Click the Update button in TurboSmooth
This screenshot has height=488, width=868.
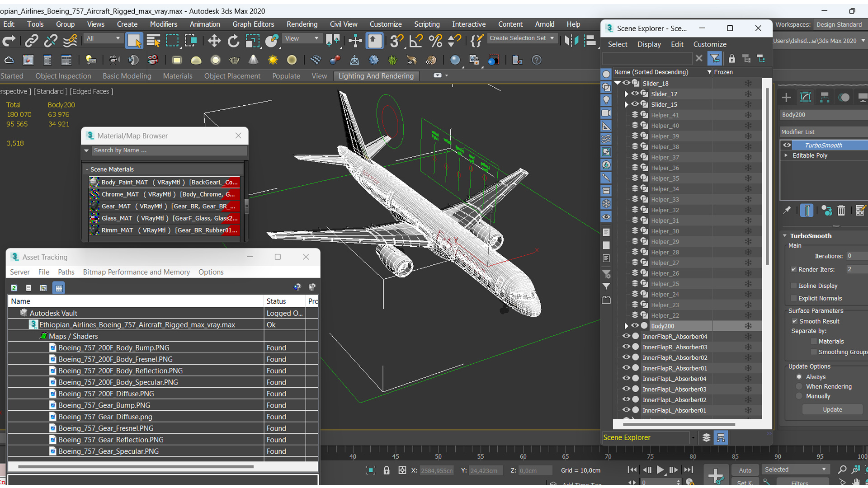click(x=833, y=409)
